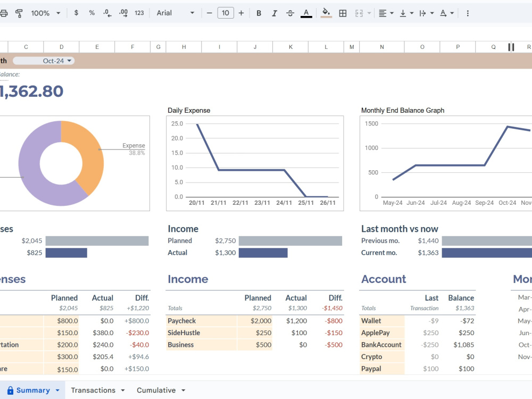Format as currency with dollar icon
This screenshot has height=399, width=532.
(76, 13)
